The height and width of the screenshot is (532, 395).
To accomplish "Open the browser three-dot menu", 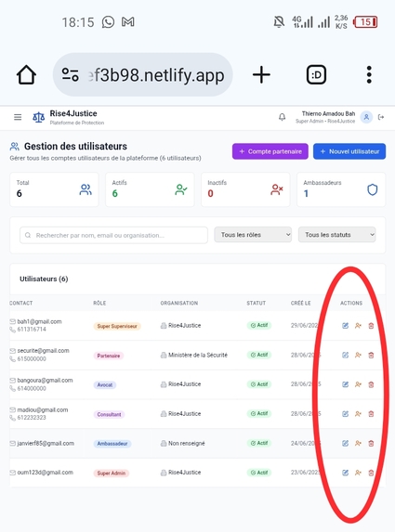I will click(x=369, y=74).
